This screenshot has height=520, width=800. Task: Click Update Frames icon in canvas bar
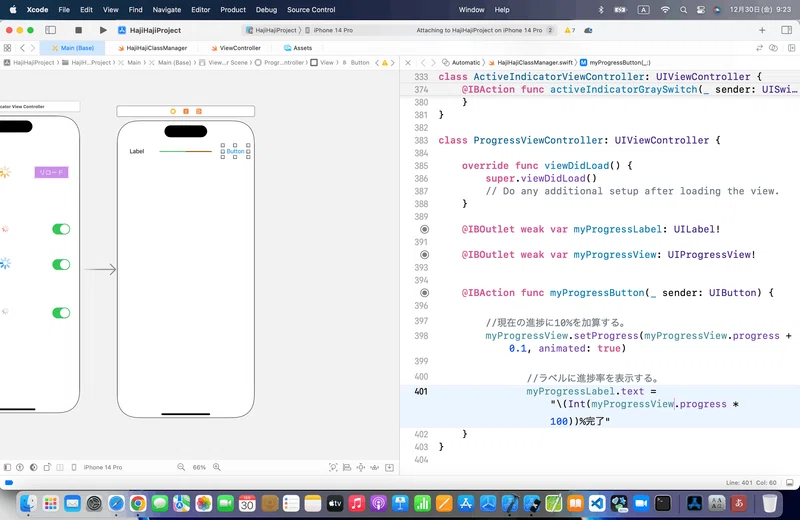(333, 467)
